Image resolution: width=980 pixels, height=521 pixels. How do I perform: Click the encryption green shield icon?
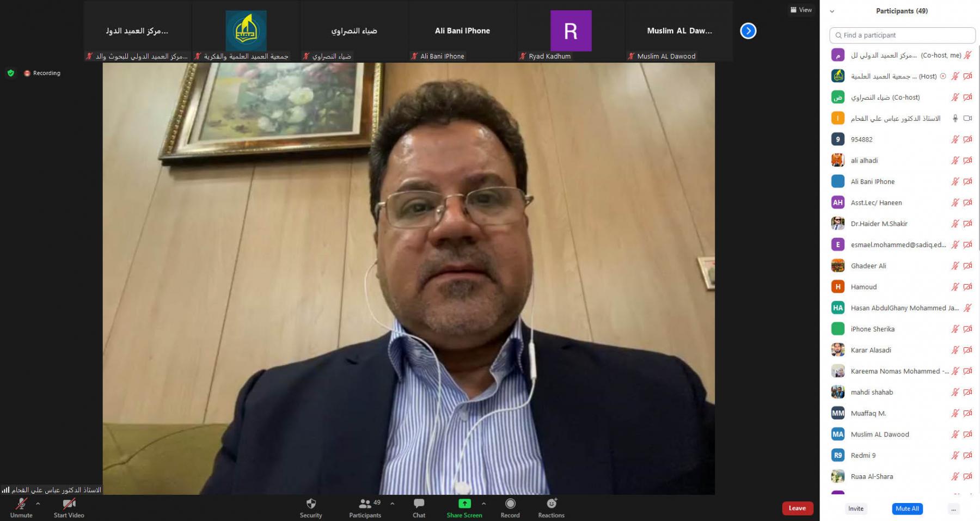click(11, 73)
